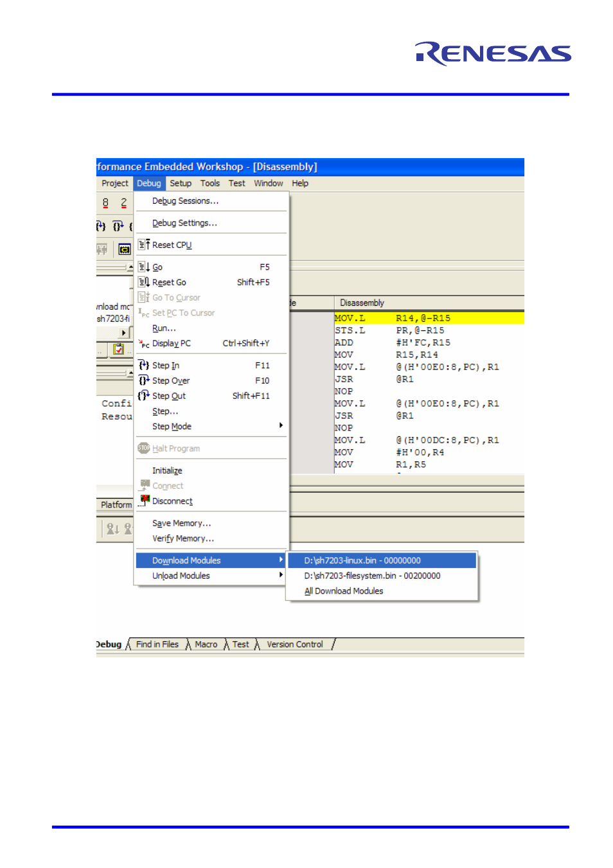613x868 pixels.
Task: Select Step... menu entry
Action: (211, 411)
